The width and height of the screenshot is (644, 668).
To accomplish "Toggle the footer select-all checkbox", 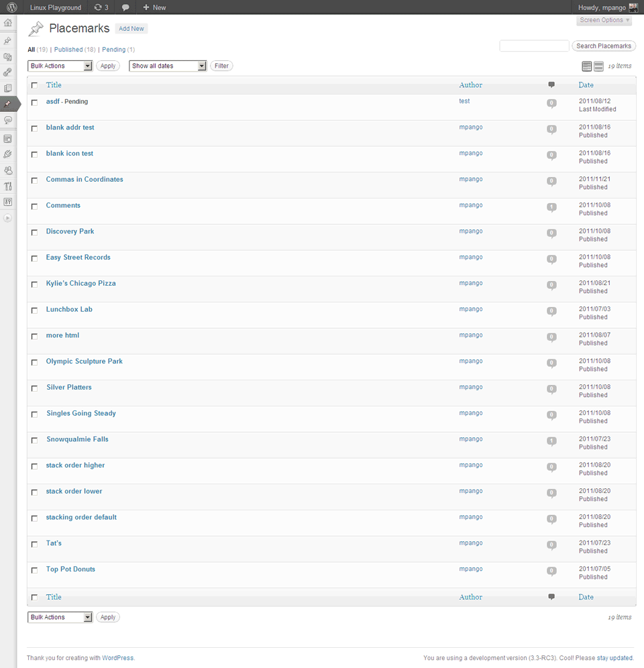I will (34, 598).
